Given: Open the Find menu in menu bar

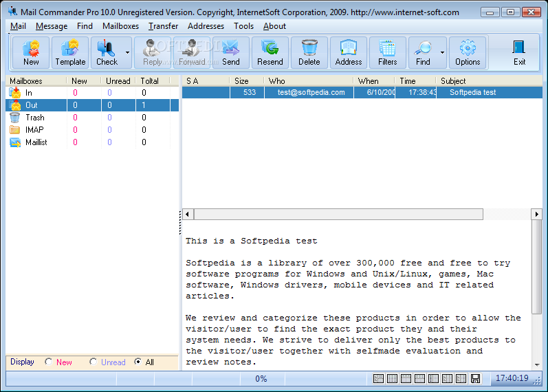Looking at the screenshot, I should pyautogui.click(x=85, y=26).
